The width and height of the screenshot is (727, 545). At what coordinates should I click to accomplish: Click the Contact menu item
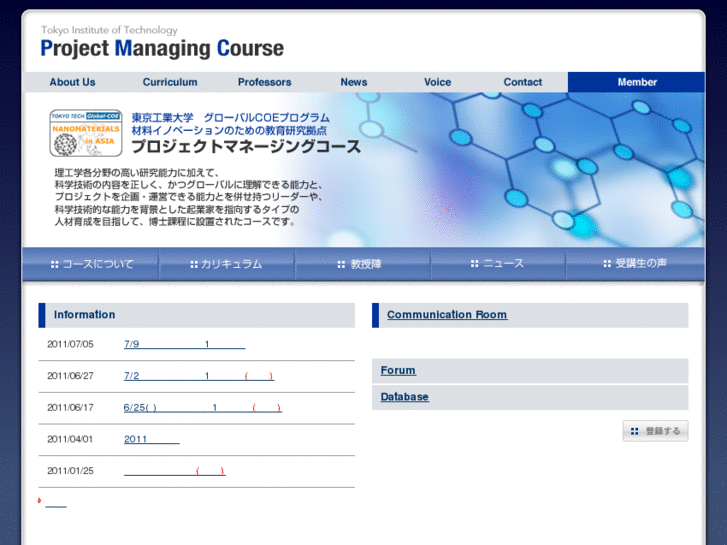[523, 82]
